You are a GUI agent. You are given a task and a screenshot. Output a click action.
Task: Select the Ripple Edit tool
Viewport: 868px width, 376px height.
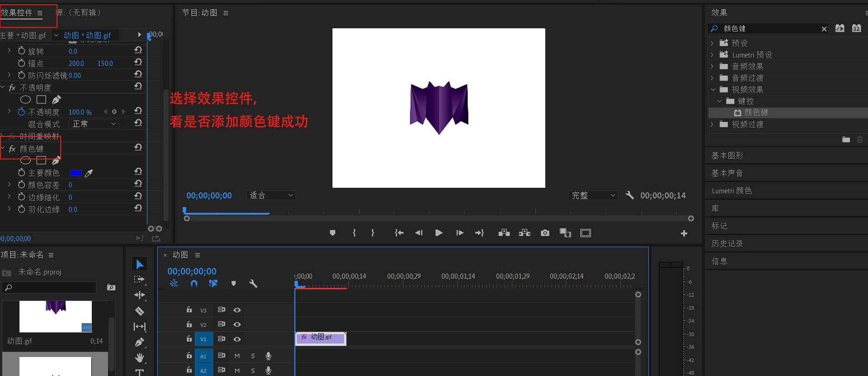coord(140,295)
